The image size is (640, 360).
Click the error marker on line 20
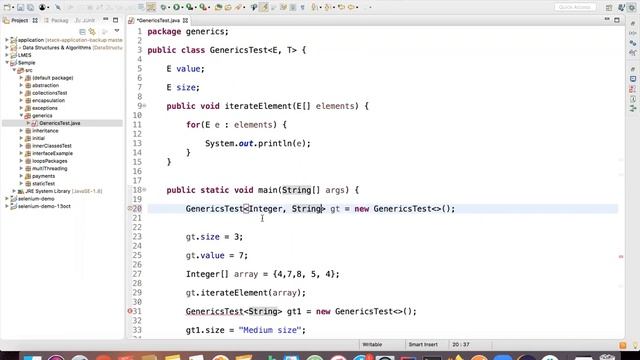point(130,209)
